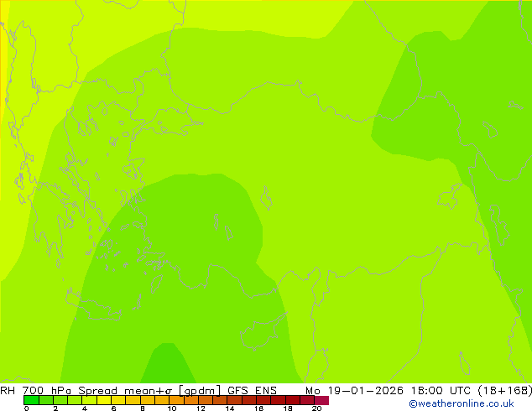Click the 'RH 700 hPa' title text
Screen dimensions: 532x411
35,390
